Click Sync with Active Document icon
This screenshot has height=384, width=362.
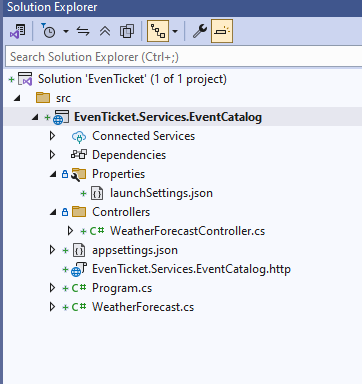click(83, 31)
